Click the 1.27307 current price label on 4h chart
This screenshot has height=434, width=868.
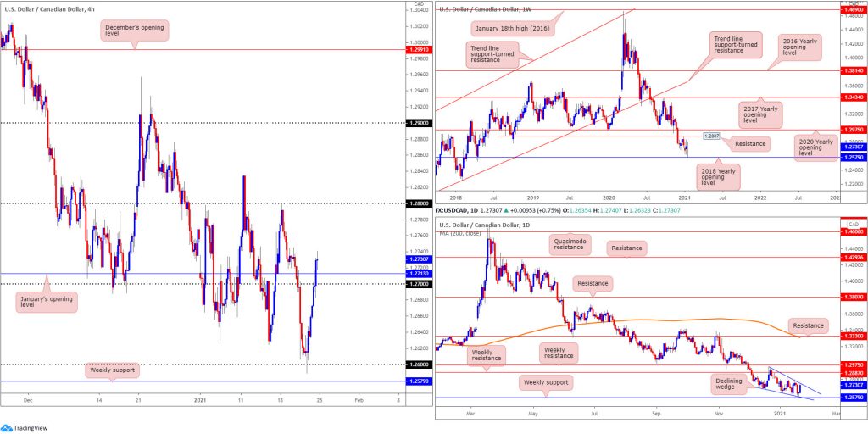tap(419, 259)
